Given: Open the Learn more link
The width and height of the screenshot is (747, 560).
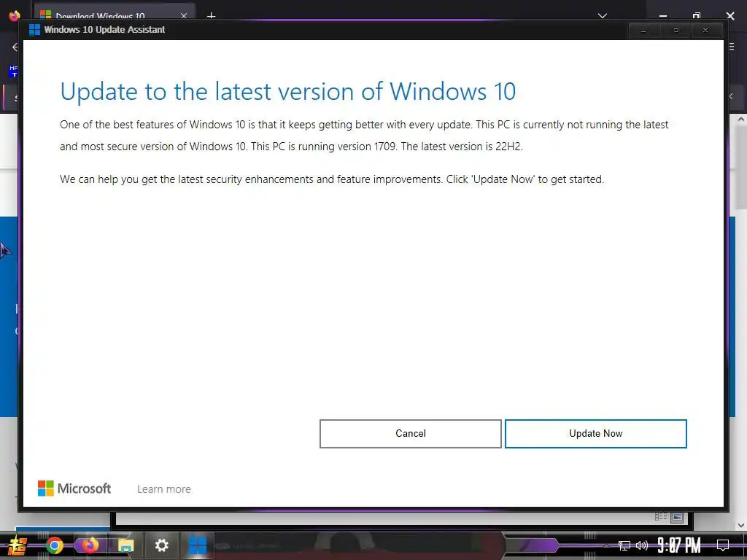Looking at the screenshot, I should pos(164,489).
